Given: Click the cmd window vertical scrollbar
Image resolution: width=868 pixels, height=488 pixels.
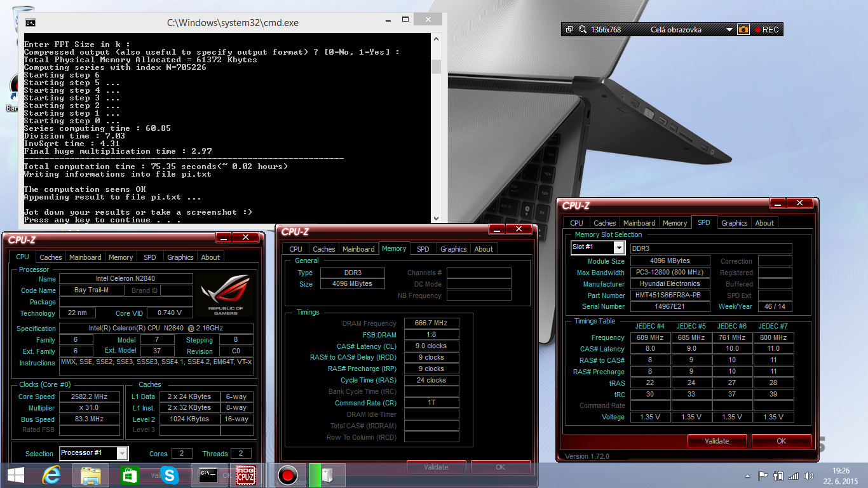Looking at the screenshot, I should pyautogui.click(x=436, y=127).
